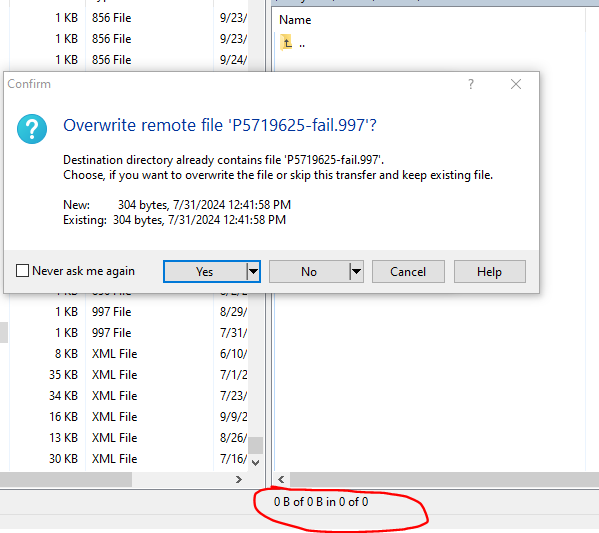Screen dimensions: 599x533
Task: Click the '0 B of 0 B in 0 of 0' status text
Action: [x=321, y=502]
